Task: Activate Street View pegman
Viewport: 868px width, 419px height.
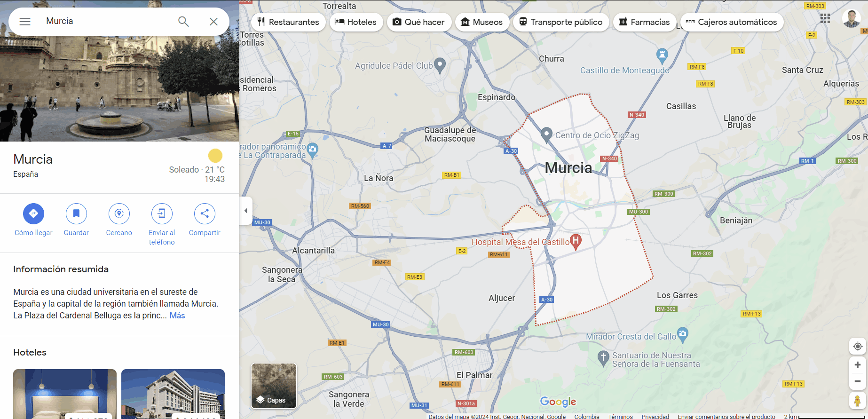Action: pyautogui.click(x=858, y=401)
